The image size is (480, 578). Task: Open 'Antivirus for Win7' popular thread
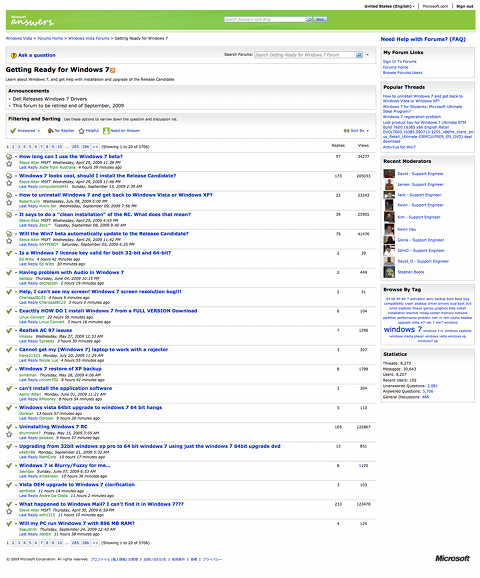click(x=399, y=147)
